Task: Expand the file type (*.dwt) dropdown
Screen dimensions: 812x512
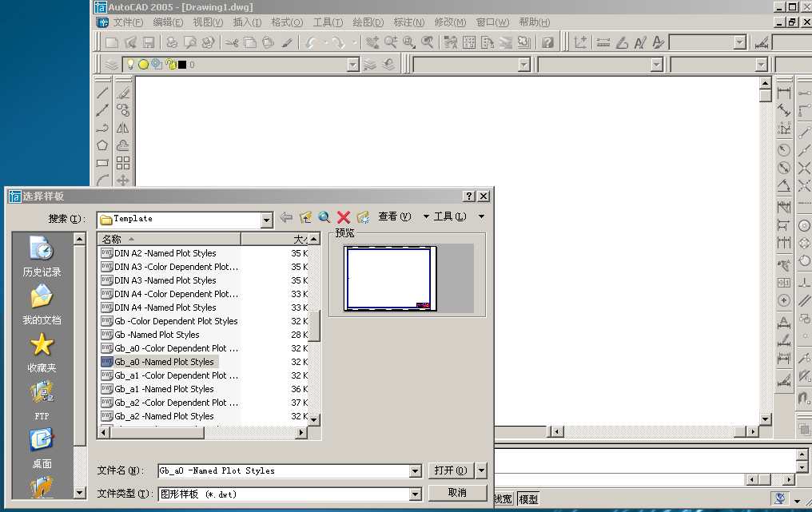Action: [415, 494]
